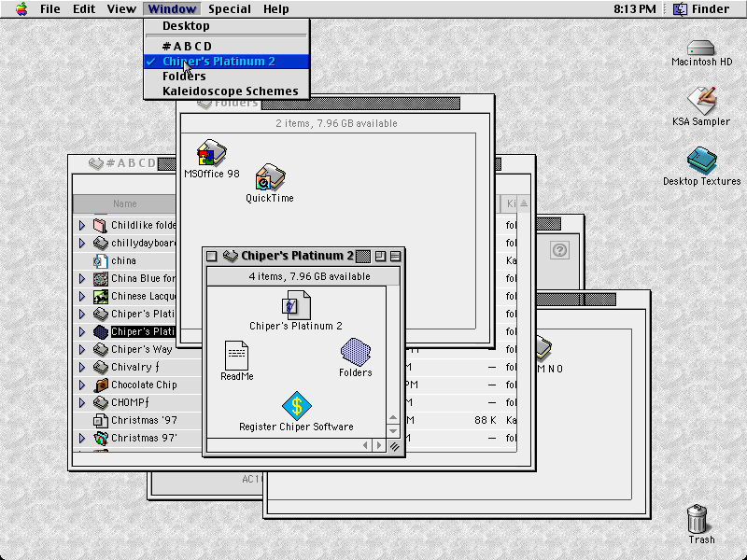747x560 pixels.
Task: Select the Register Chiper Software icon
Action: 296,406
